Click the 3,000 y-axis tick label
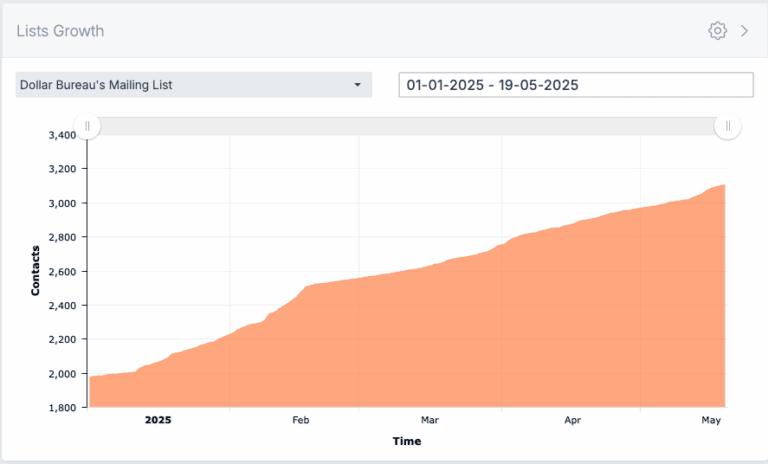Screen dimensions: 768x464 pyautogui.click(x=62, y=203)
